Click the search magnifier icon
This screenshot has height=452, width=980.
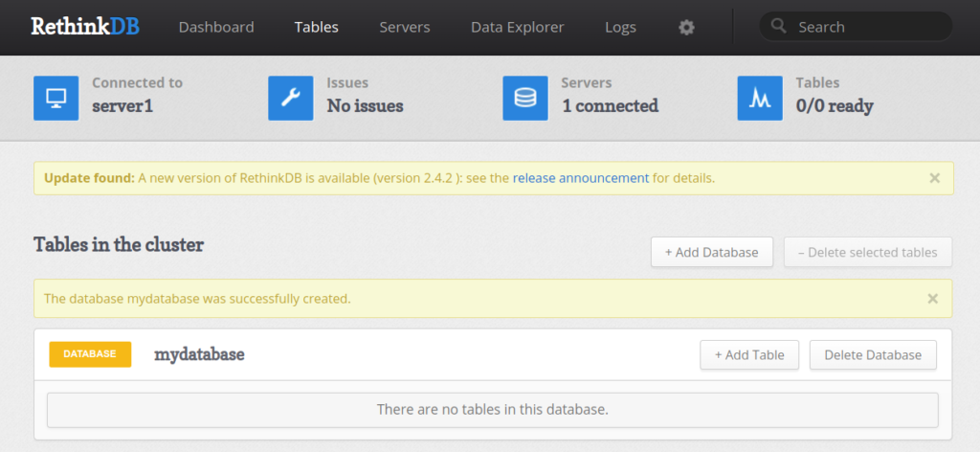point(778,26)
